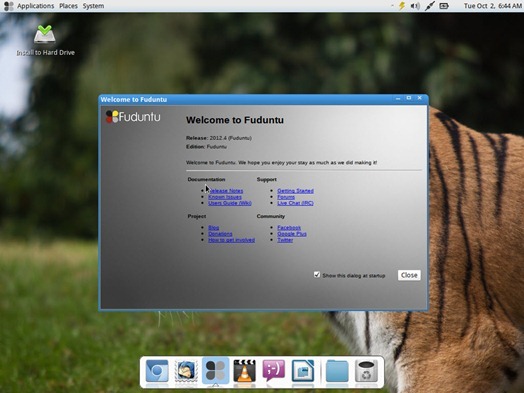Click the 'Project' heading

point(197,216)
